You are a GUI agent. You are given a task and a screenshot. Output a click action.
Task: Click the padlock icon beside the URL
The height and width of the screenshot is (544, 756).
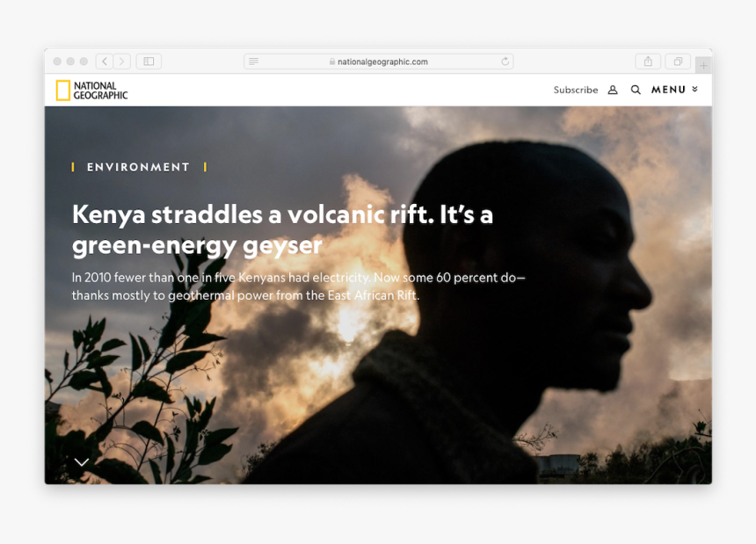332,62
